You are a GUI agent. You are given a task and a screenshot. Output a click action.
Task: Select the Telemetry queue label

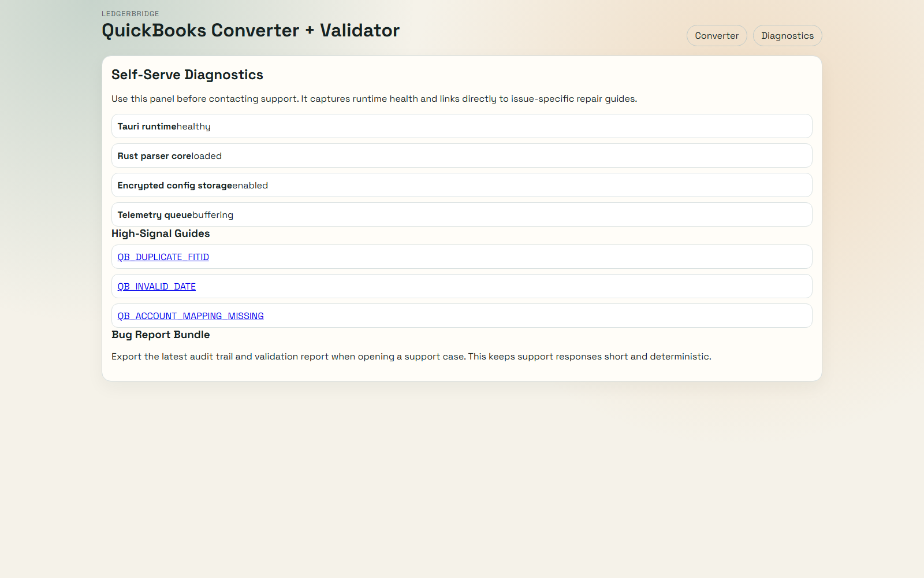(154, 215)
